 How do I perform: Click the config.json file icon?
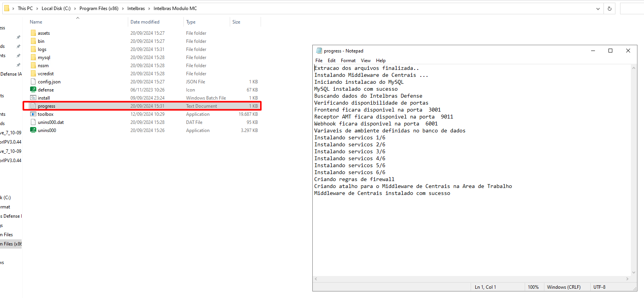(x=33, y=82)
